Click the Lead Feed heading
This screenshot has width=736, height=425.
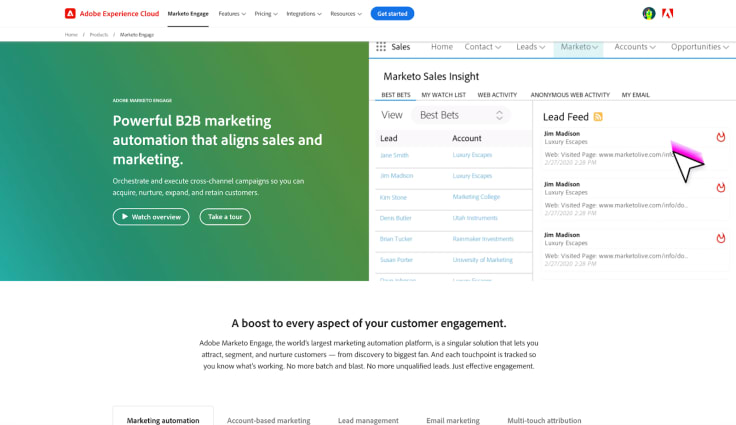click(566, 117)
